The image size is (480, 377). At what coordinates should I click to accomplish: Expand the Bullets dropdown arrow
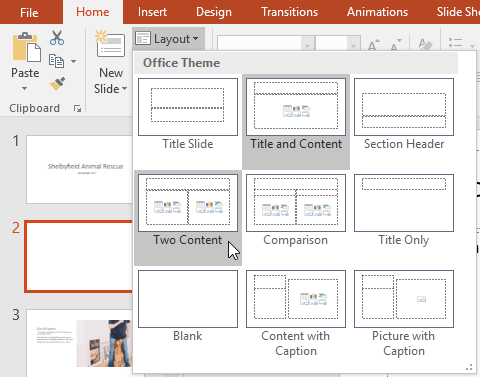pos(472,45)
